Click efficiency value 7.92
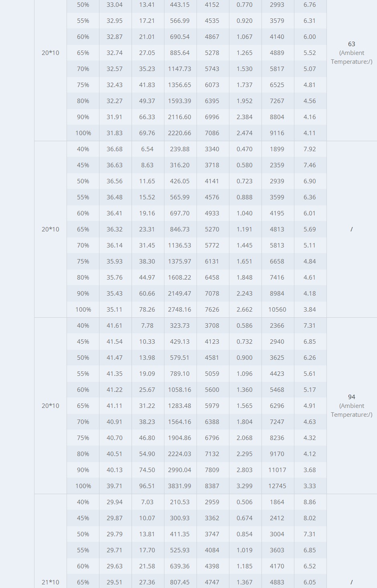This screenshot has height=588, width=377. tap(310, 149)
